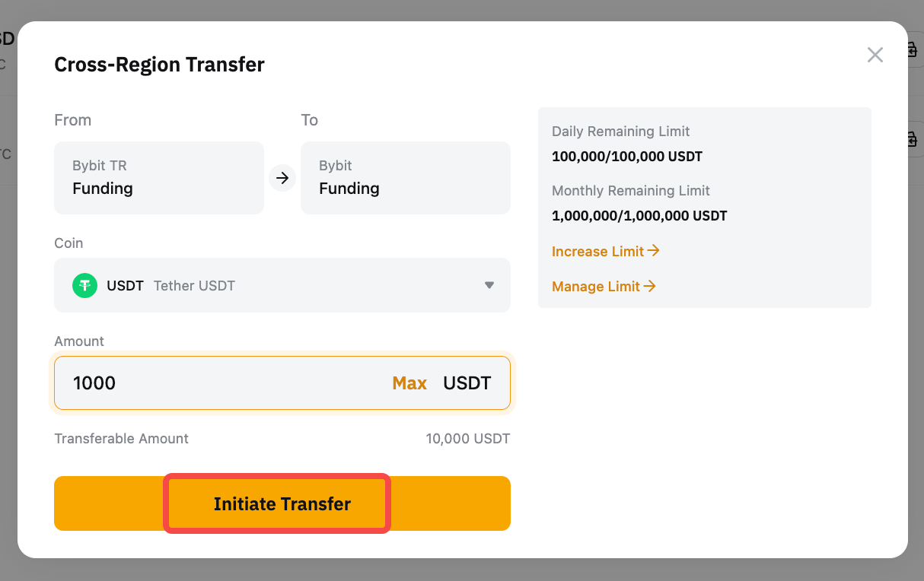Open the To account Bybit Funding selector
This screenshot has width=924, height=581.
point(405,178)
